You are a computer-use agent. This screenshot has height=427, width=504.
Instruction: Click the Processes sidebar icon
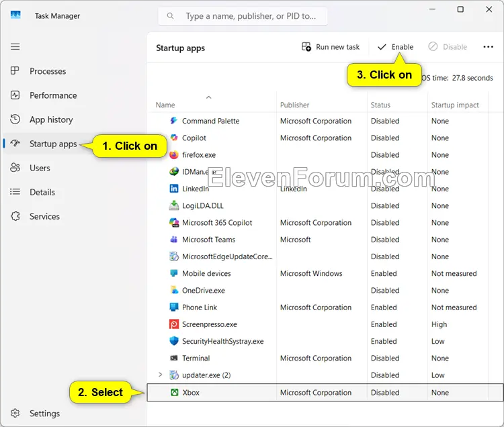pos(15,70)
